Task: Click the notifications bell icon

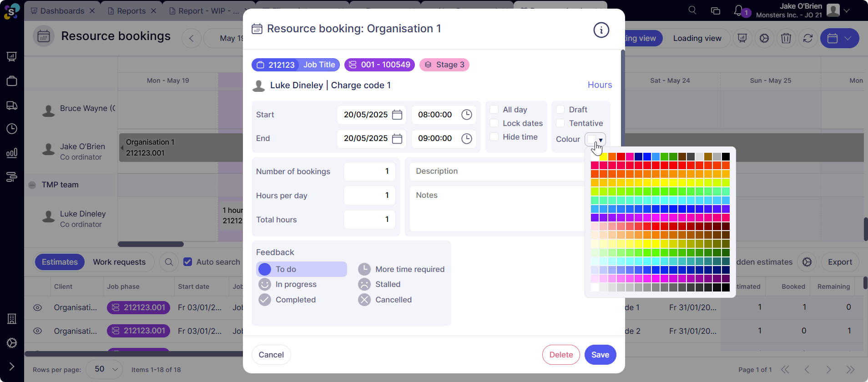Action: click(738, 11)
